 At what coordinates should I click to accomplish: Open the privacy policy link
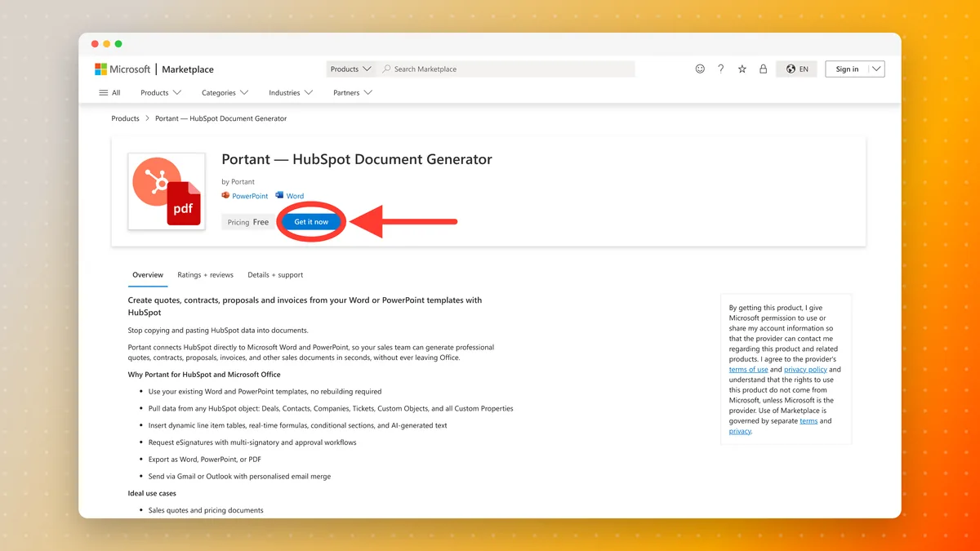click(x=805, y=370)
